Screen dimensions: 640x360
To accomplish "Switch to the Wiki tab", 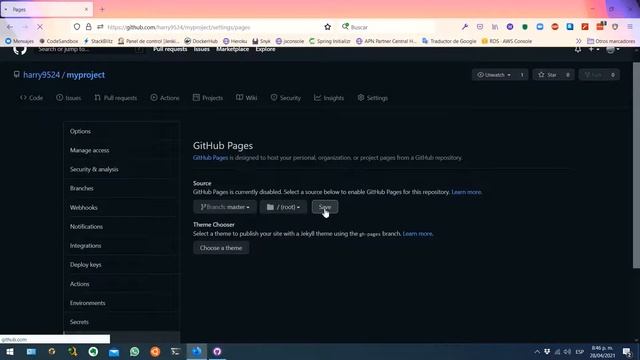I will click(247, 98).
